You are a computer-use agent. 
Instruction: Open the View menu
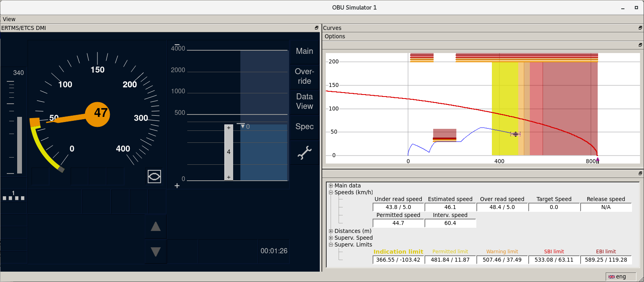(9, 19)
